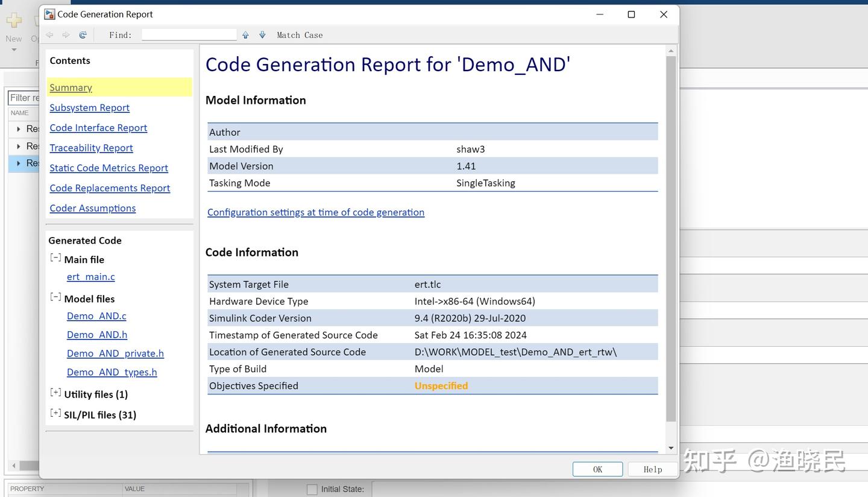This screenshot has height=497, width=868.
Task: Select the 'D:\WORK\MODEL_test\Demo_AND_ert_rtw\' path
Action: click(516, 352)
